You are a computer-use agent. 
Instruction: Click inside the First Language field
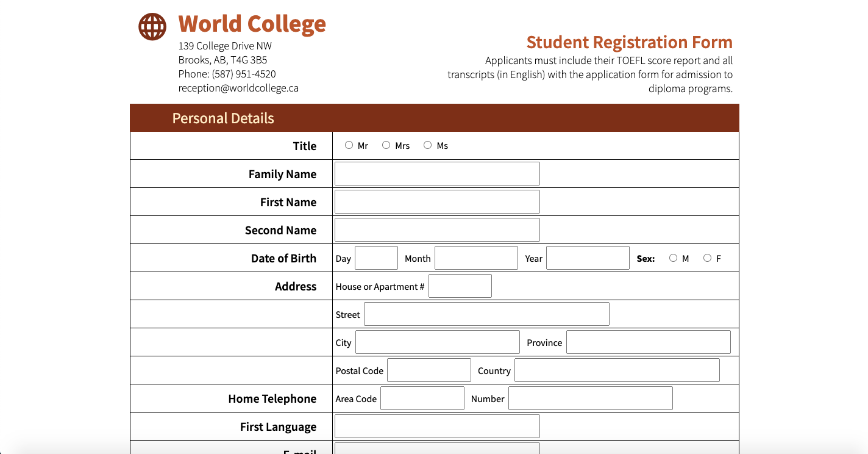(x=436, y=426)
